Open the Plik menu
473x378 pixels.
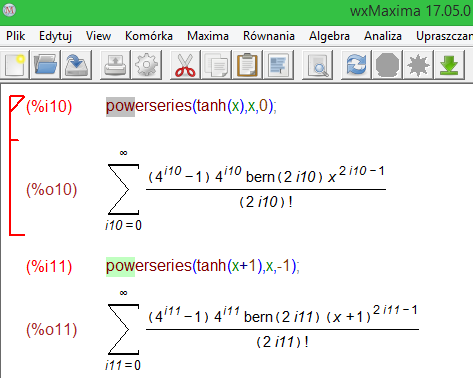(15, 36)
